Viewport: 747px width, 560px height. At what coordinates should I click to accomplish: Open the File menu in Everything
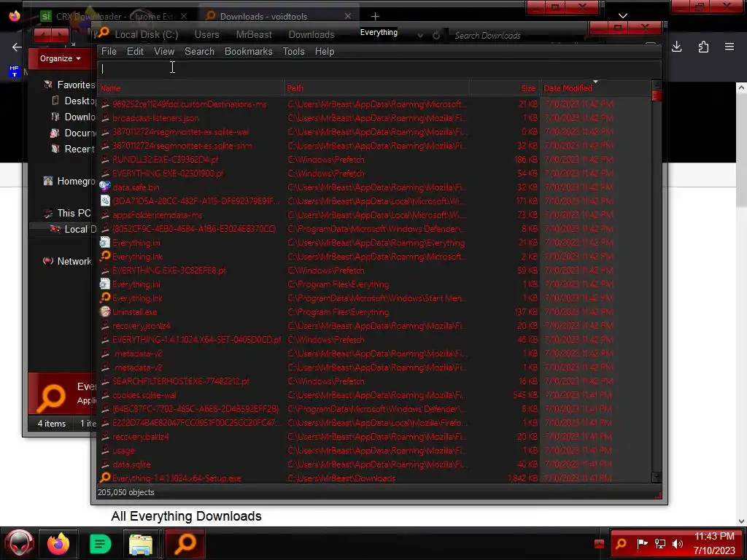(x=109, y=52)
